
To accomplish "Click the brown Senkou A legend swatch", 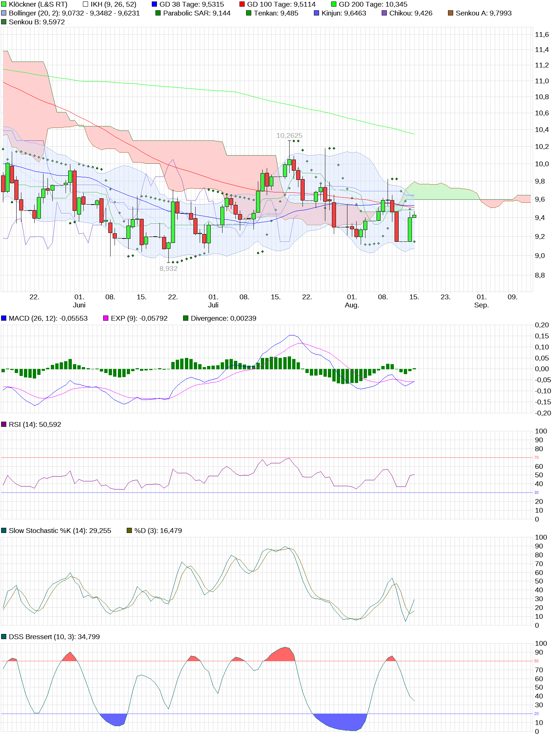I will click(x=451, y=13).
